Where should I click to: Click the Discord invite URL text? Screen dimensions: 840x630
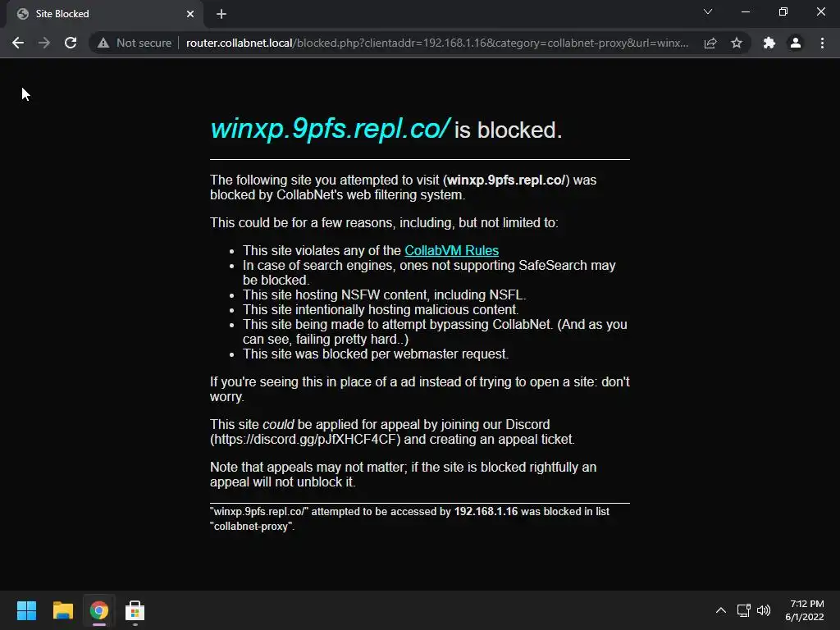click(x=305, y=440)
